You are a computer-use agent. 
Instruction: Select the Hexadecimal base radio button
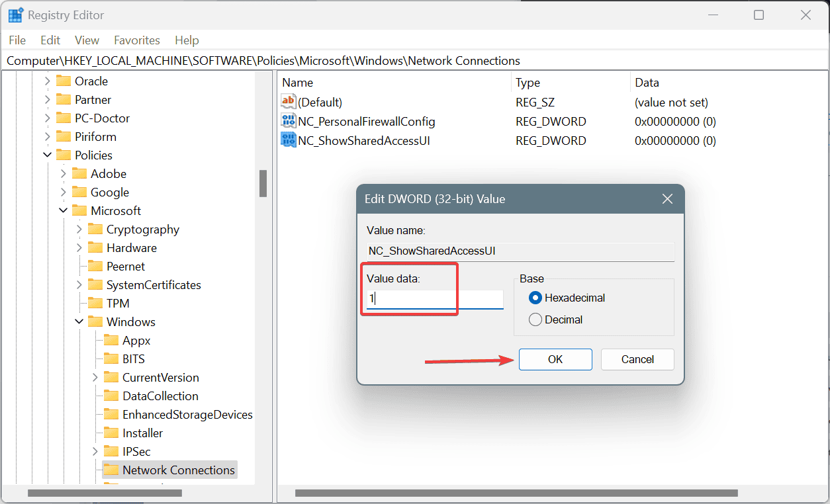535,298
